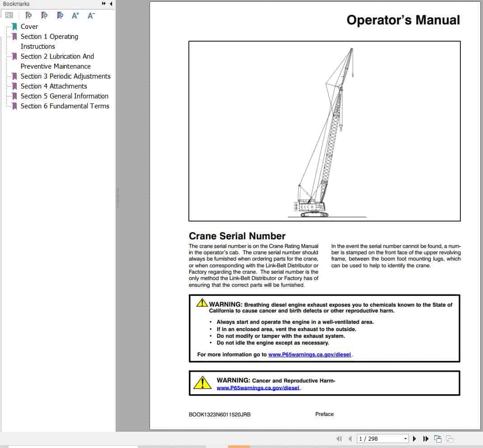The image size is (483, 448).
Task: Expand Section 4 Attachments bookmark
Action: [15, 86]
